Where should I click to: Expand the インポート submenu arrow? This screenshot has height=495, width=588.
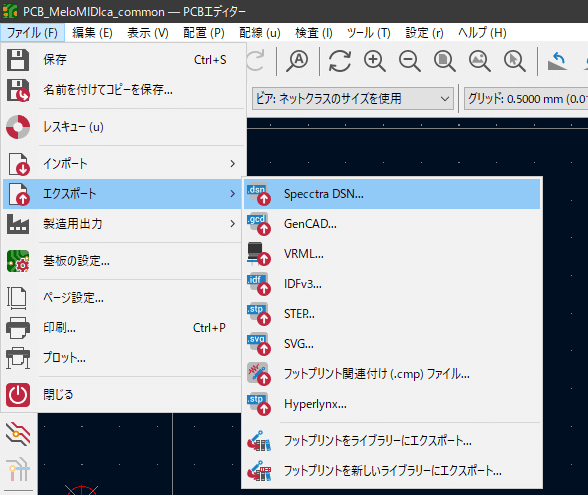coord(233,164)
